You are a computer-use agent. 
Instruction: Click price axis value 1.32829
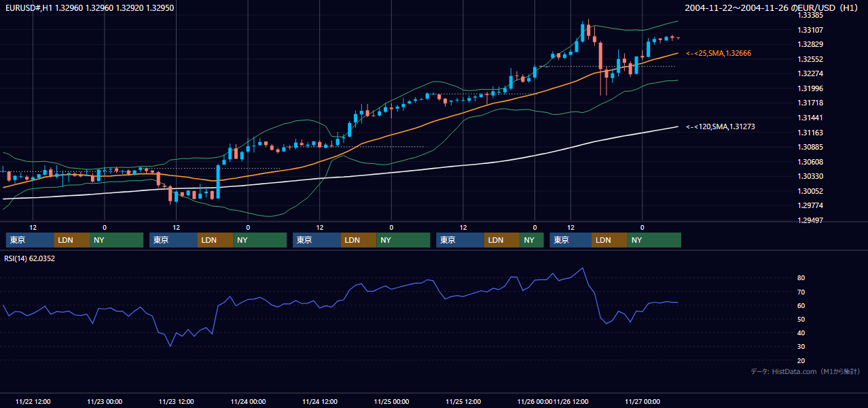coord(810,45)
